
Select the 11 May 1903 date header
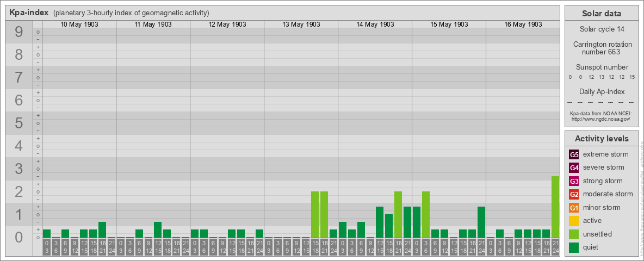[x=153, y=24]
